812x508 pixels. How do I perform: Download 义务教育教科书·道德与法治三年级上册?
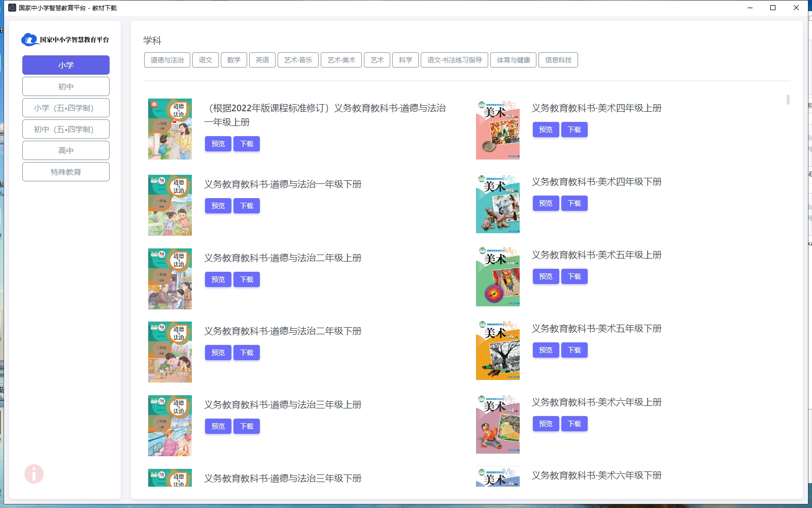point(247,426)
